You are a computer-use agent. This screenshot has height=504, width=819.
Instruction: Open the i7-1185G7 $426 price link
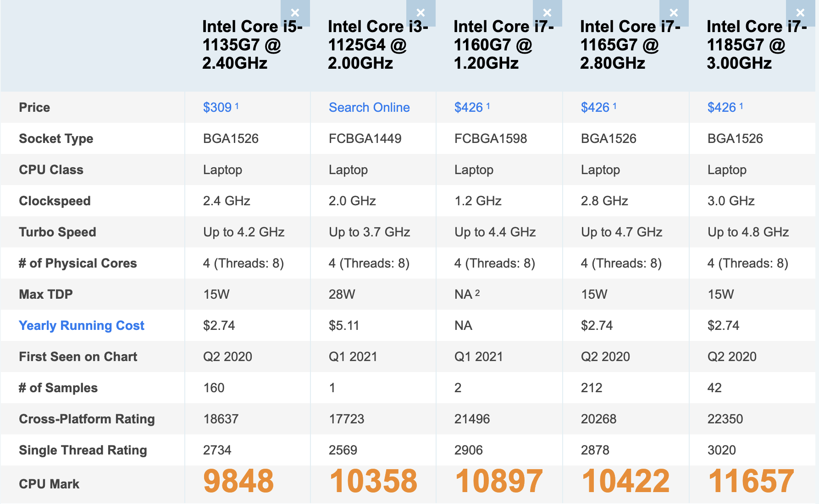(722, 107)
